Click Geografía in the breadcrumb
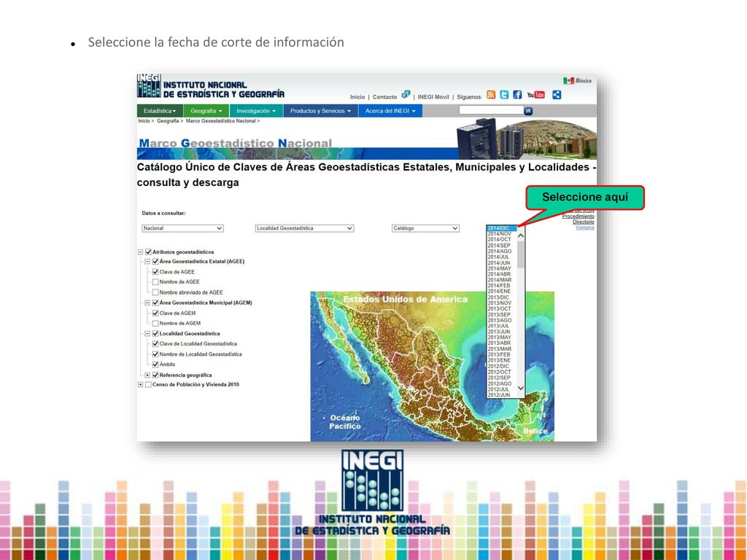This screenshot has width=747, height=560. coord(168,121)
